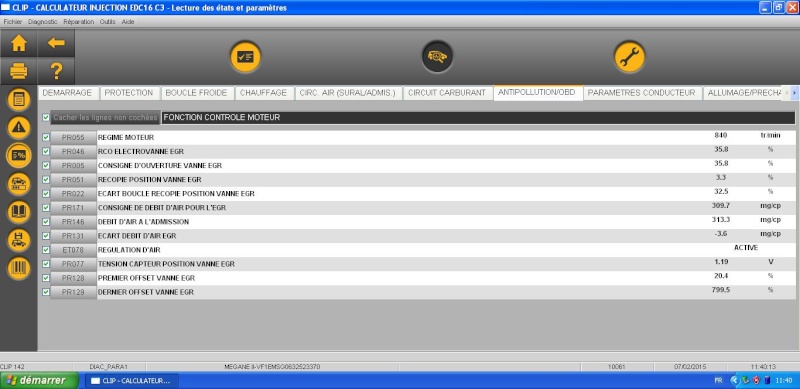
Task: Uncheck RCO ELECTROVANNE EGR checkbox
Action: point(46,152)
